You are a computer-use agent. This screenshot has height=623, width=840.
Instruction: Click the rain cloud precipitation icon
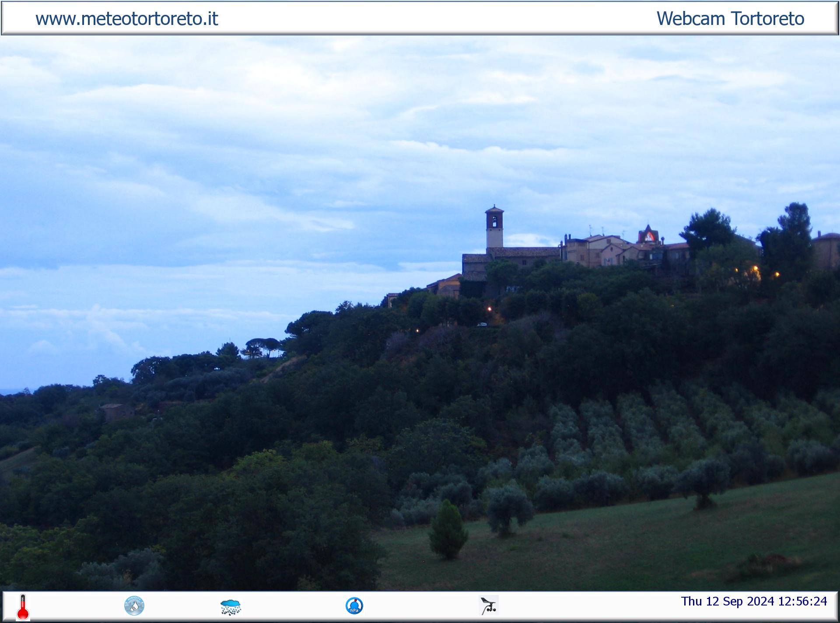pyautogui.click(x=231, y=607)
